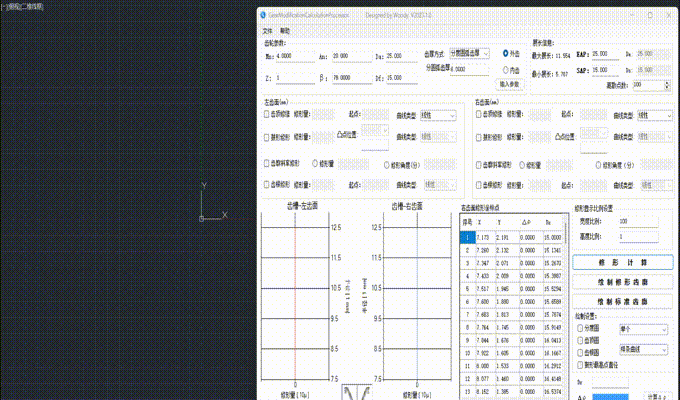Click the 序号 column header
The height and width of the screenshot is (400, 680).
coord(467,223)
